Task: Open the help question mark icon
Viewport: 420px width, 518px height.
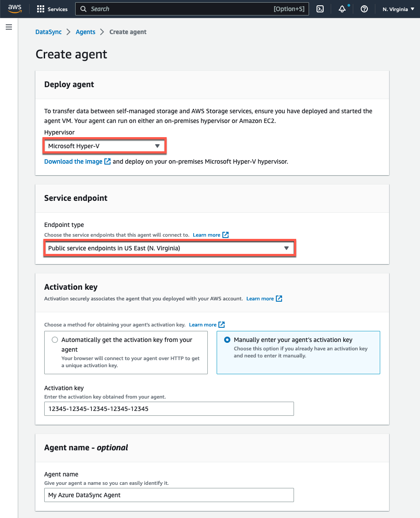Action: coord(364,9)
